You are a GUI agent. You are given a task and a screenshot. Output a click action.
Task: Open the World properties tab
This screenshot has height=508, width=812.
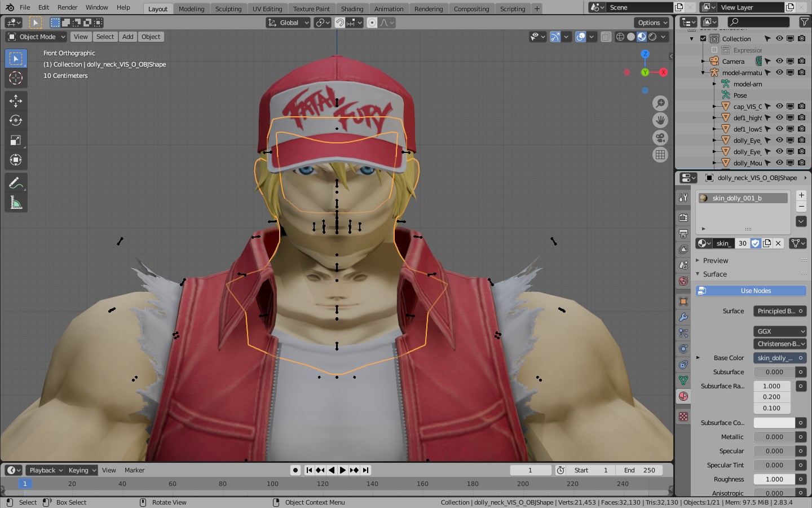[683, 281]
